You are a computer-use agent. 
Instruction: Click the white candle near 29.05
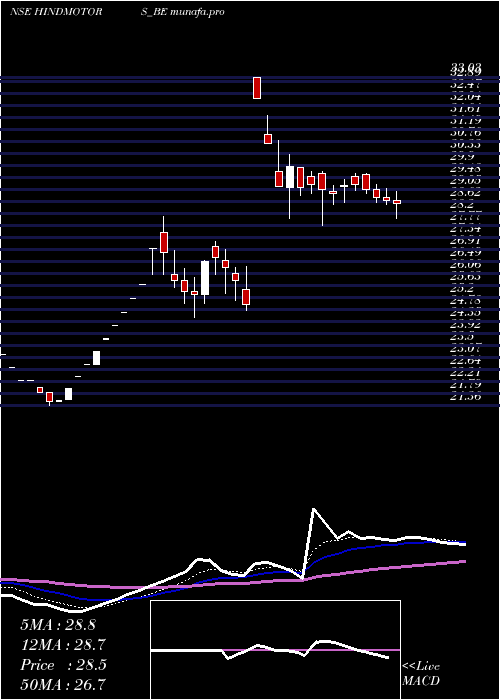pyautogui.click(x=290, y=177)
